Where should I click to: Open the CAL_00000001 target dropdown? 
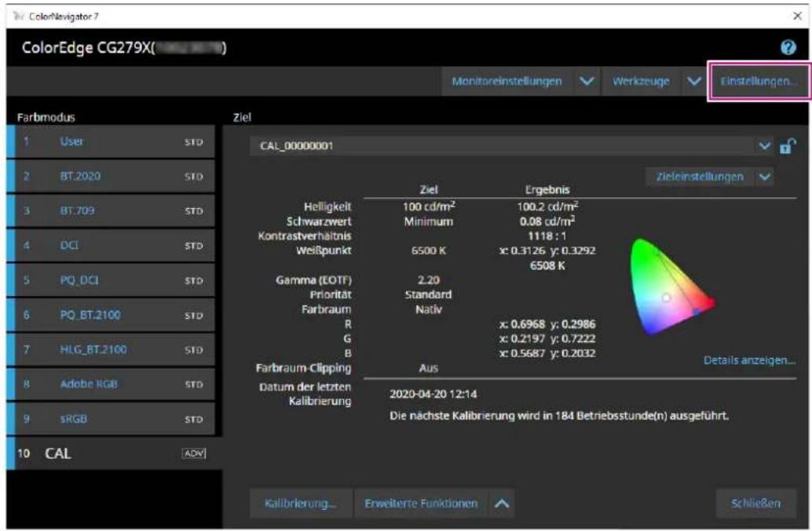(510, 146)
